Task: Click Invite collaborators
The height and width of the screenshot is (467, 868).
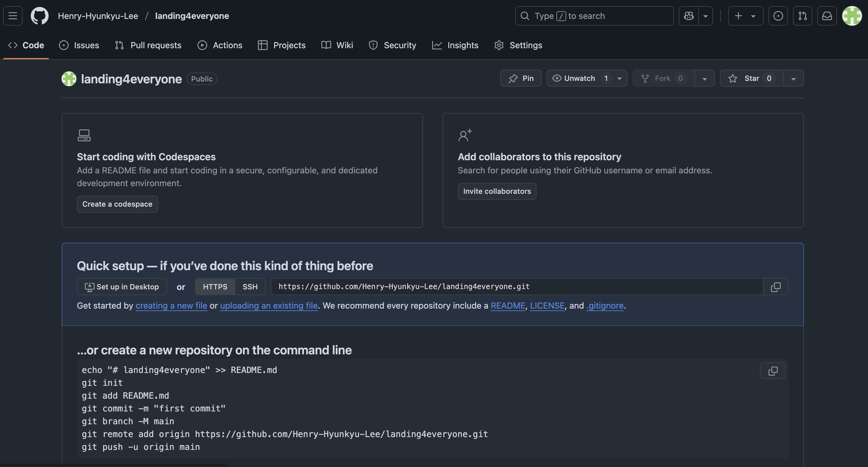Action: [x=497, y=191]
